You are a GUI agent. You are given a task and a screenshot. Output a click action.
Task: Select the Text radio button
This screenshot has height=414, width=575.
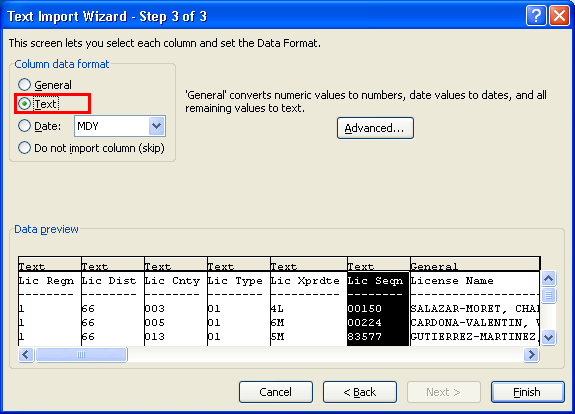click(25, 104)
